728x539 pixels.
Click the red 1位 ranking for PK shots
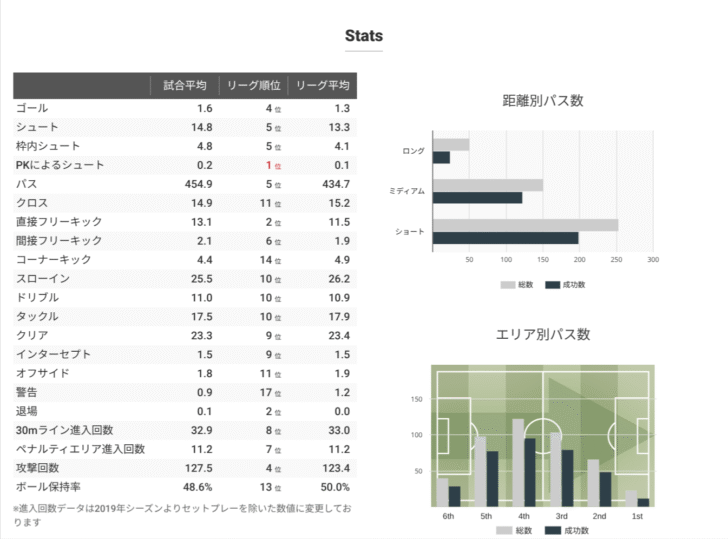pos(273,165)
